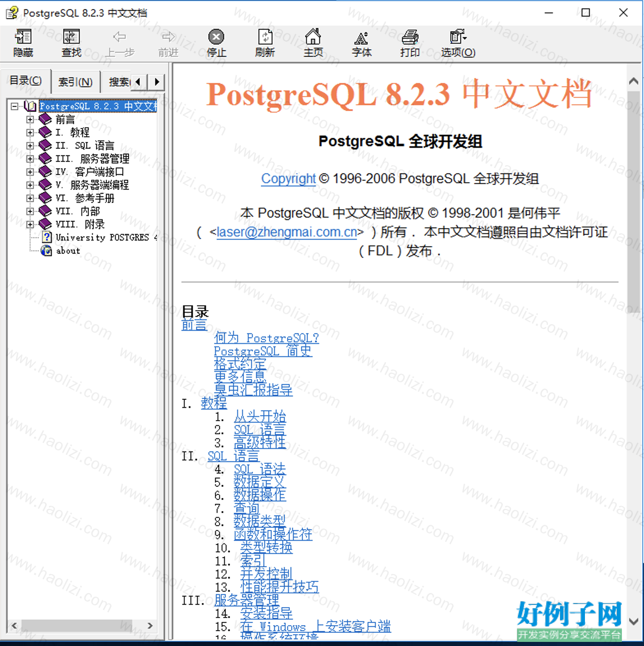Viewport: 644px width, 646px height.
Task: Click the content pane vertical scrollbar thumb
Action: [633, 202]
